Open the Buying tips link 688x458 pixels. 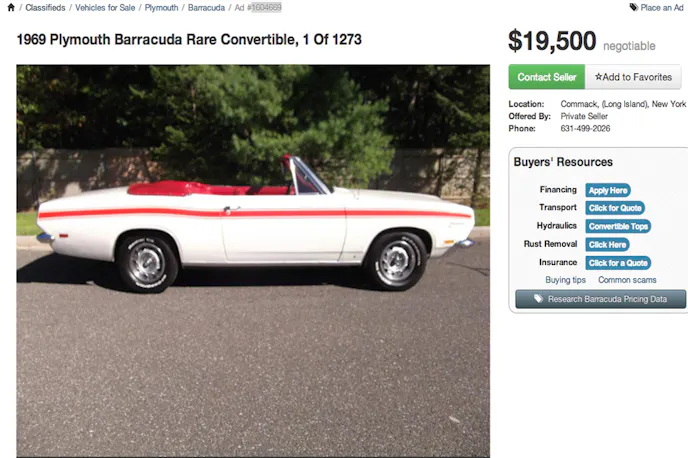(x=565, y=280)
